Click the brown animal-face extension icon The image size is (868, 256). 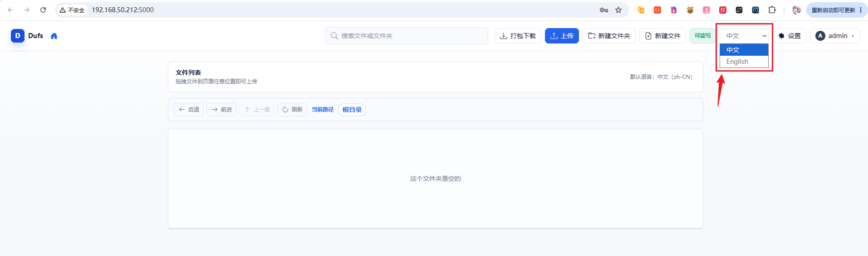[690, 10]
